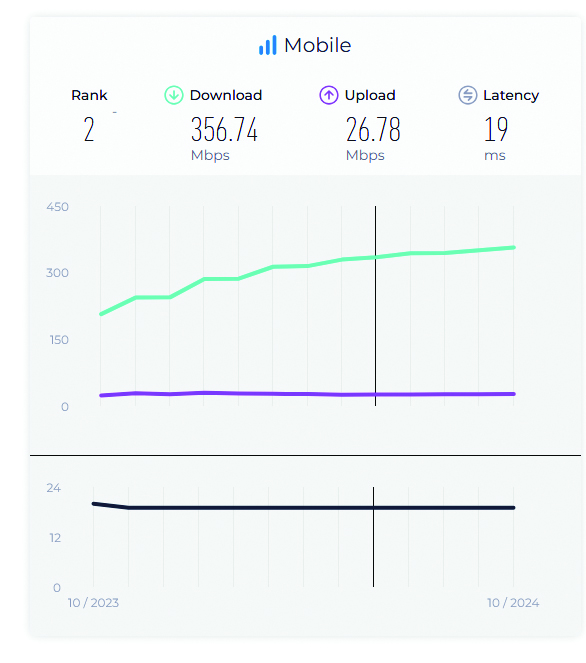Viewport: 586px width, 663px height.
Task: Click the 10 / 2023 axis date
Action: (93, 603)
